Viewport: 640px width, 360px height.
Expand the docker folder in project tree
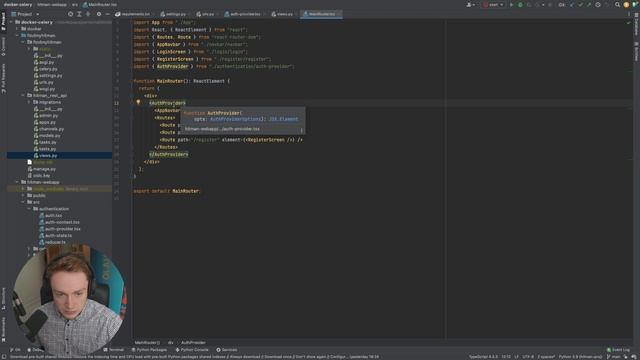click(x=18, y=29)
